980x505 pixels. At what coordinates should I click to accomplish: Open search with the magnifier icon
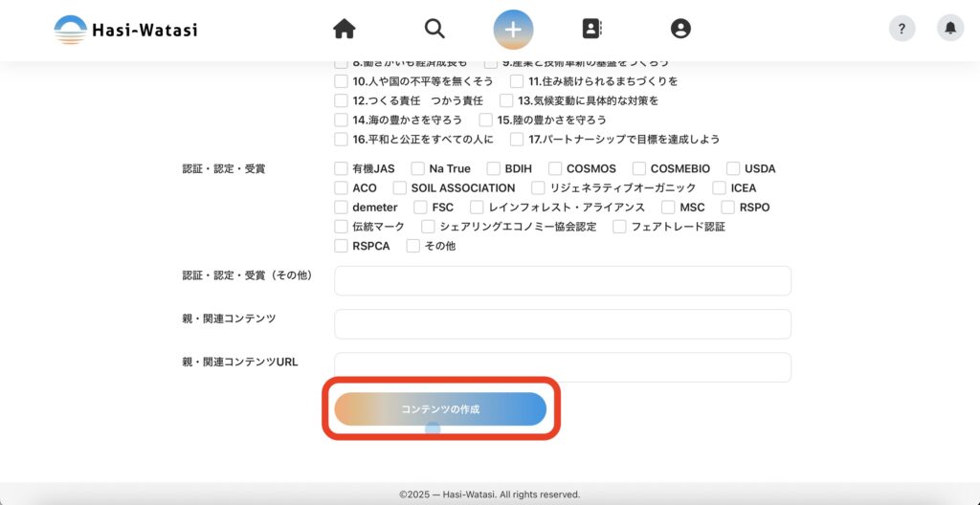(x=434, y=29)
